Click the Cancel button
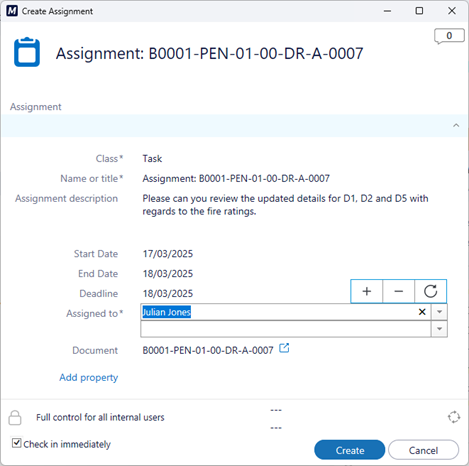This screenshot has width=469, height=466. (423, 450)
